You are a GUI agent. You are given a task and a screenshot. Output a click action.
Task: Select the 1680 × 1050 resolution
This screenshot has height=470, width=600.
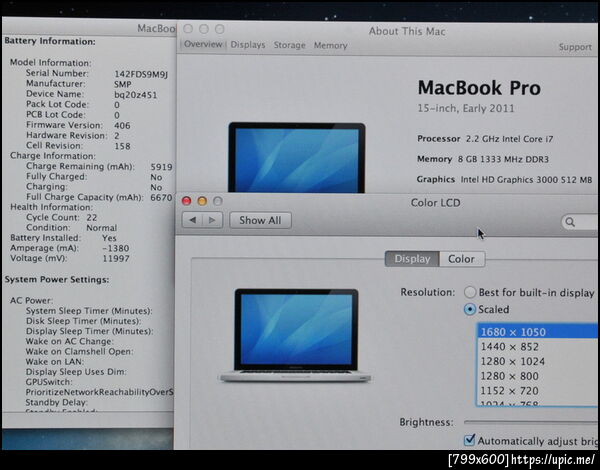(537, 332)
